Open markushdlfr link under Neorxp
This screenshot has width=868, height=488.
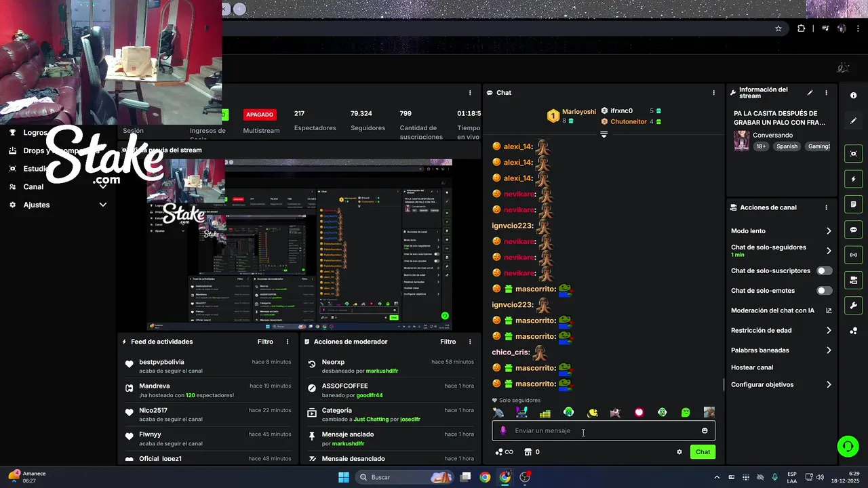382,371
